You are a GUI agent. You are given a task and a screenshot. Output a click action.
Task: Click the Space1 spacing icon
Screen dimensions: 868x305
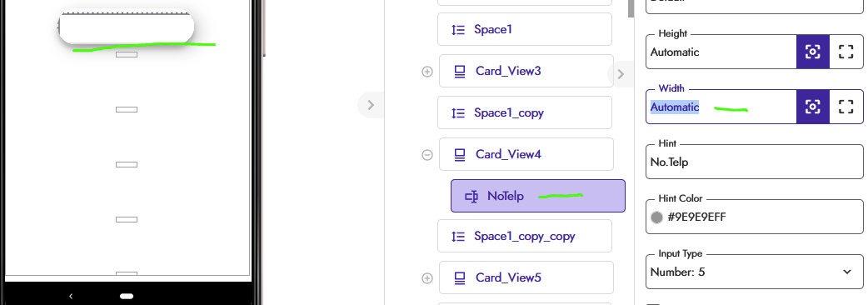click(458, 29)
